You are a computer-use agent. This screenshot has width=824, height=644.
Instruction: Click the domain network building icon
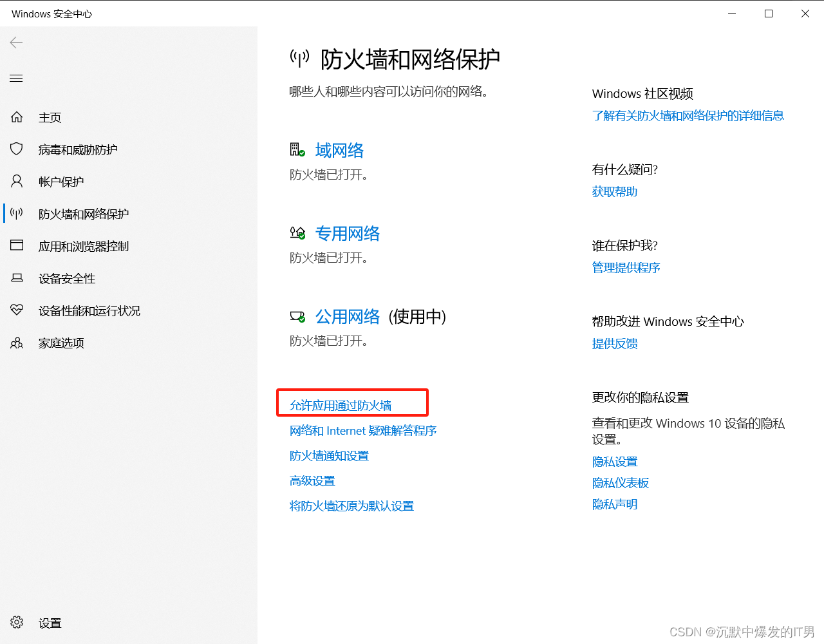point(297,150)
